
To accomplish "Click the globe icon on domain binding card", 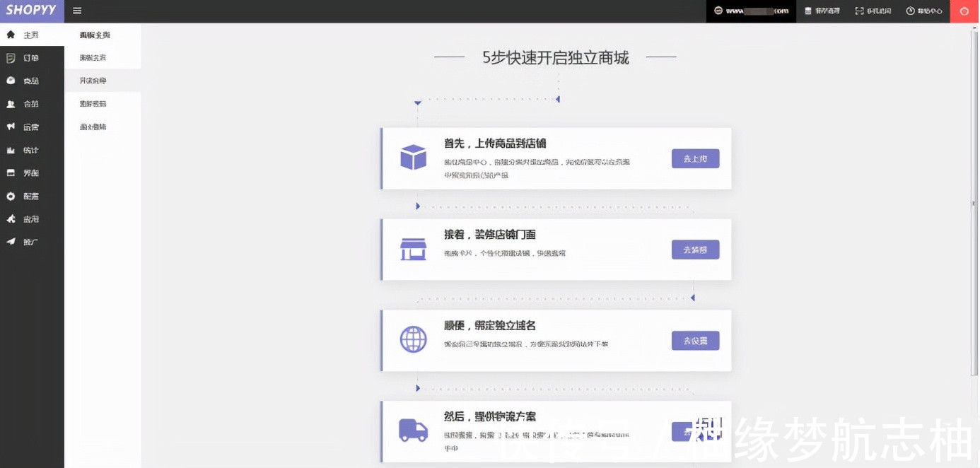I will 414,339.
